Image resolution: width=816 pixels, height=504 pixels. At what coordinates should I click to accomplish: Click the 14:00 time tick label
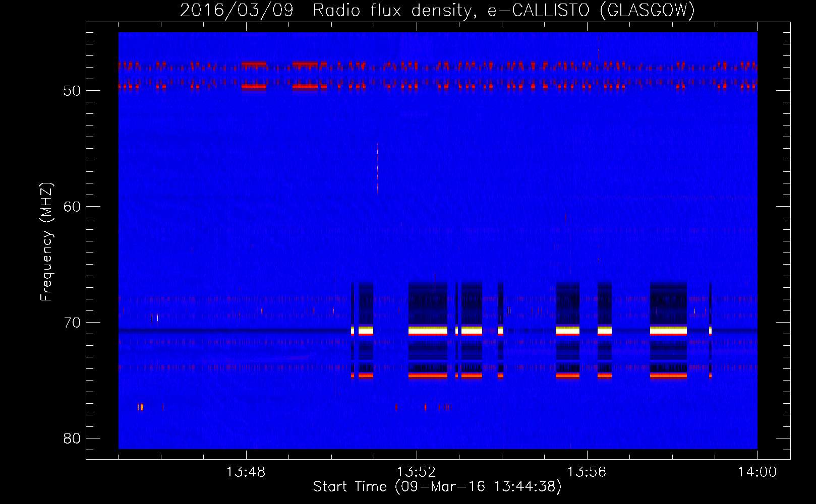point(757,472)
